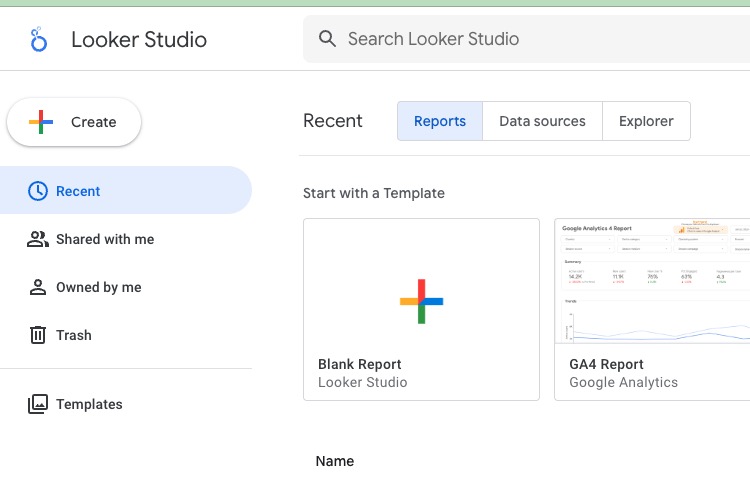The height and width of the screenshot is (482, 750).
Task: Click the Looker Studio logo icon
Action: click(x=39, y=39)
